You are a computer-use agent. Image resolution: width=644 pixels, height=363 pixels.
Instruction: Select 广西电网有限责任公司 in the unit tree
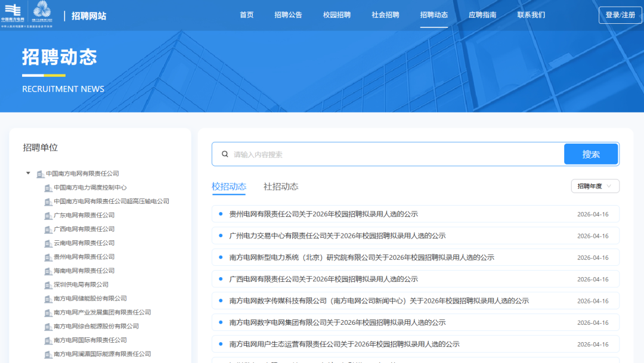click(84, 229)
